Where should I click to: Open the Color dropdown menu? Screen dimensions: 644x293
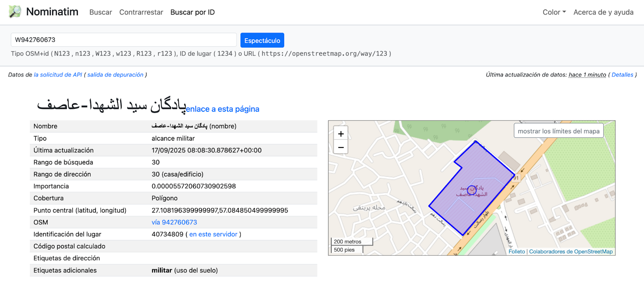[x=554, y=12]
